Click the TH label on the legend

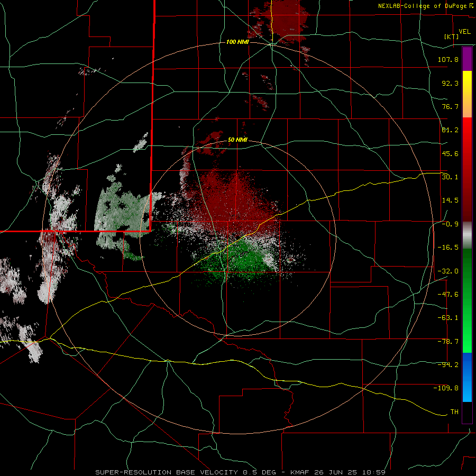[454, 412]
